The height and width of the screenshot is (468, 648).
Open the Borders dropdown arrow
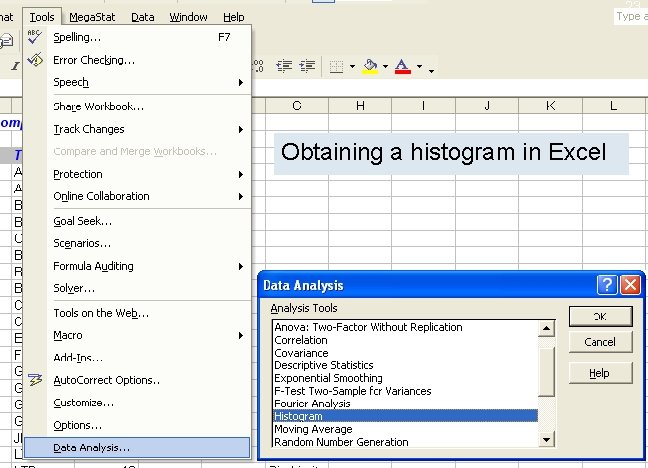352,66
